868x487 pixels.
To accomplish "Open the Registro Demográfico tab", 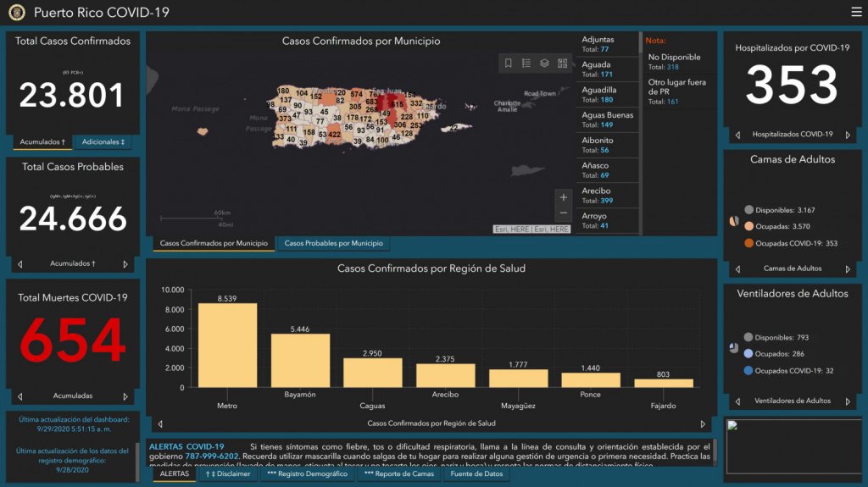I will [307, 474].
